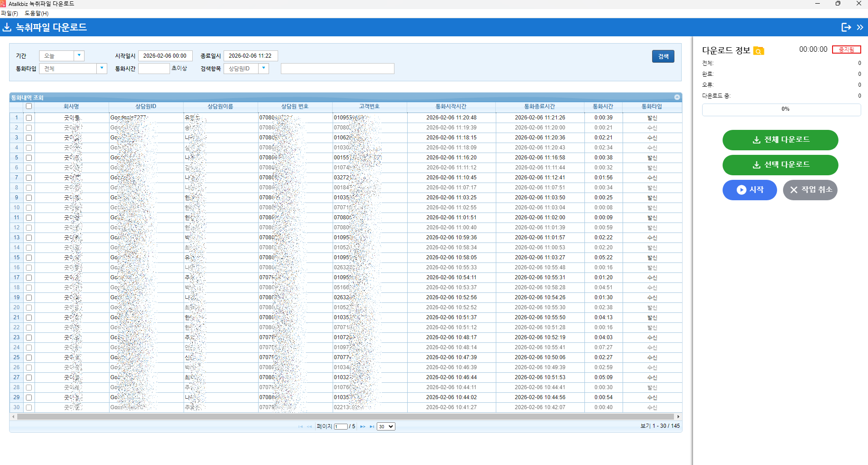The image size is (868, 465).
Task: Jump to last page of call records
Action: 372,426
